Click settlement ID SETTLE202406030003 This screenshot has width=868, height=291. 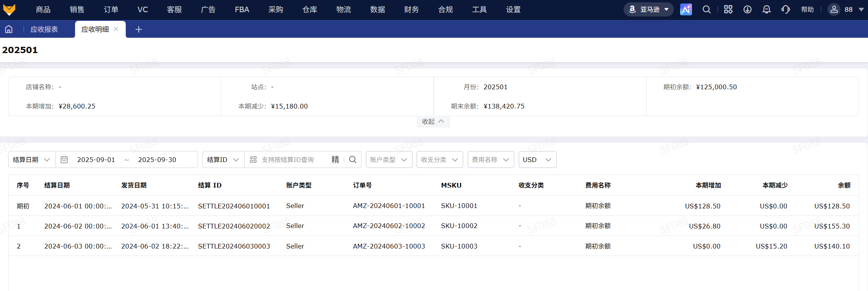pyautogui.click(x=234, y=246)
